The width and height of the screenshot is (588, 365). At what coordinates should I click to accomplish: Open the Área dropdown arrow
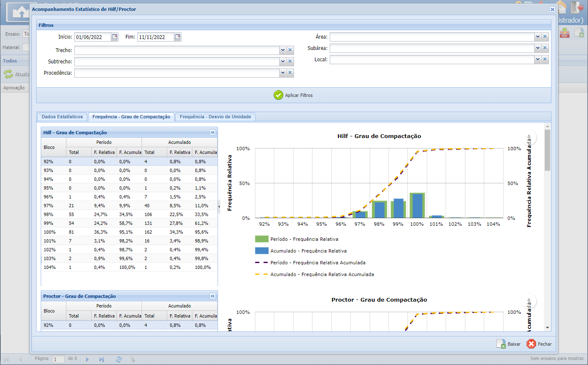[x=538, y=36]
